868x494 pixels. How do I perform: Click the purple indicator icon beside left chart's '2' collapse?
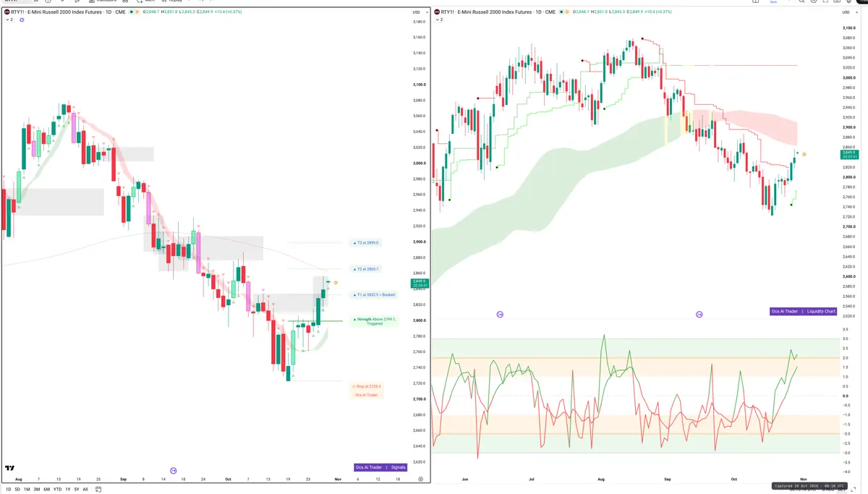tap(22, 20)
